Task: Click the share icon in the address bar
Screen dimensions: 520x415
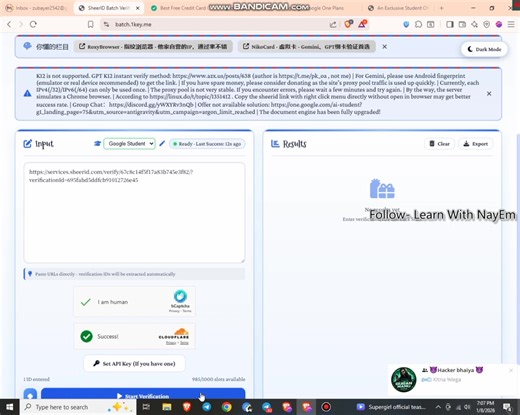Action: 333,24
